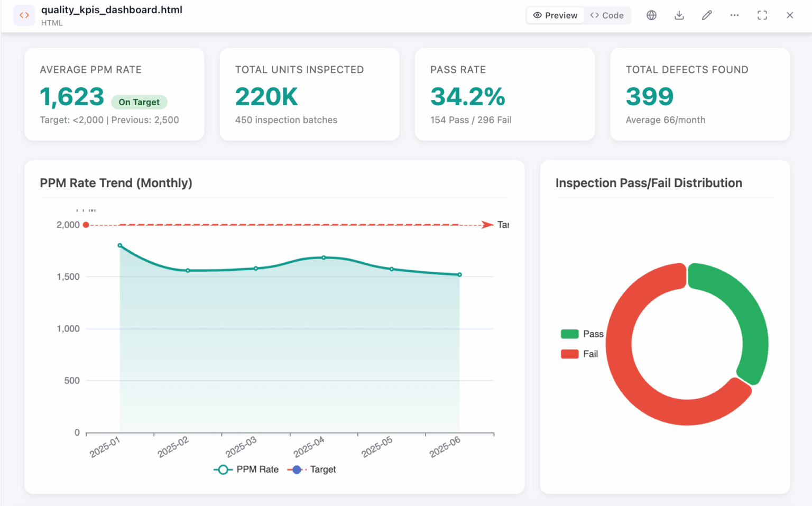The height and width of the screenshot is (506, 812).
Task: Click the 34.2% pass rate value
Action: tap(468, 97)
